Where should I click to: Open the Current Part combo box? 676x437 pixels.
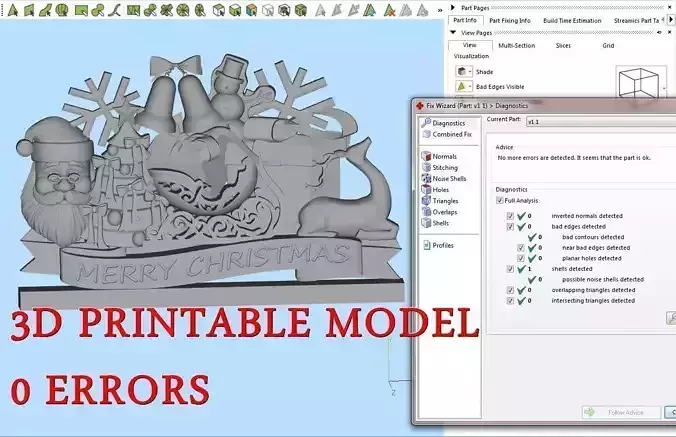(601, 122)
